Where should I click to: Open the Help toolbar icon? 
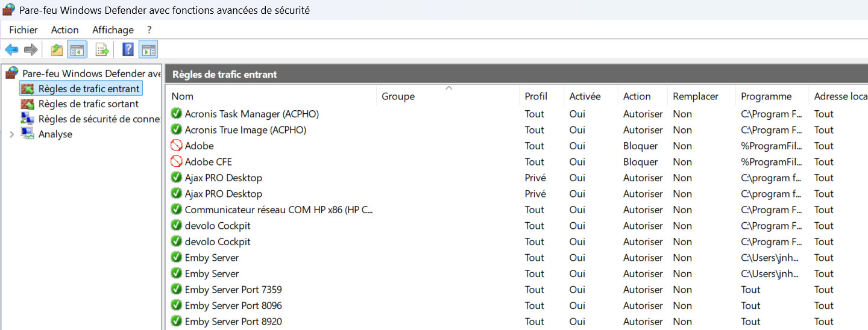click(128, 50)
